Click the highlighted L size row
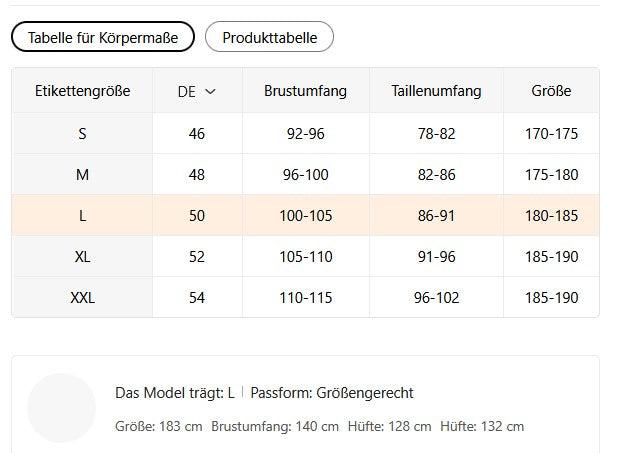 click(x=82, y=215)
